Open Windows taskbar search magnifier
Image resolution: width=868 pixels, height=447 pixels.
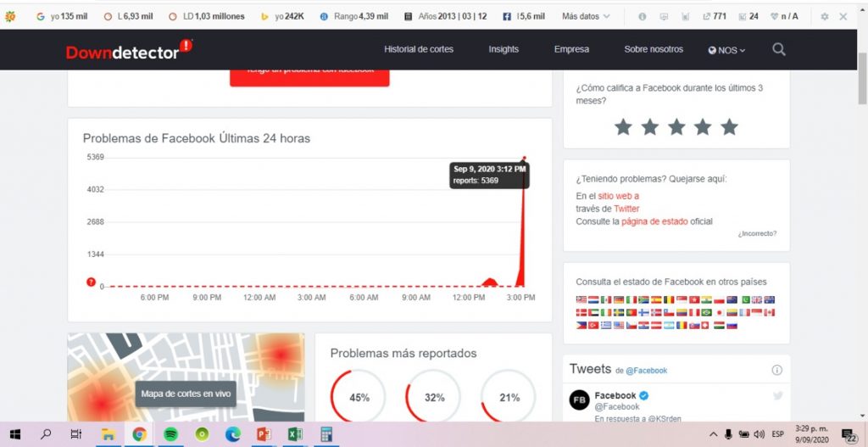pos(46,434)
